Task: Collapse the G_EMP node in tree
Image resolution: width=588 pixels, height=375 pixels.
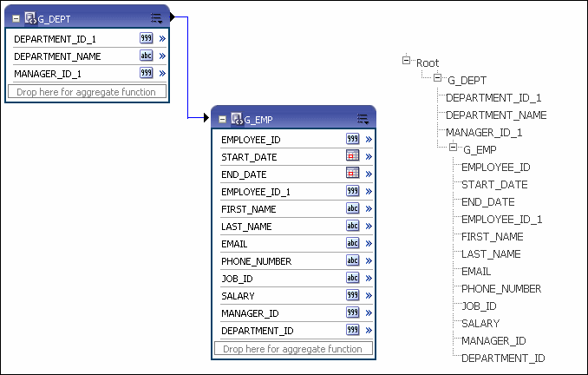Action: [x=453, y=148]
